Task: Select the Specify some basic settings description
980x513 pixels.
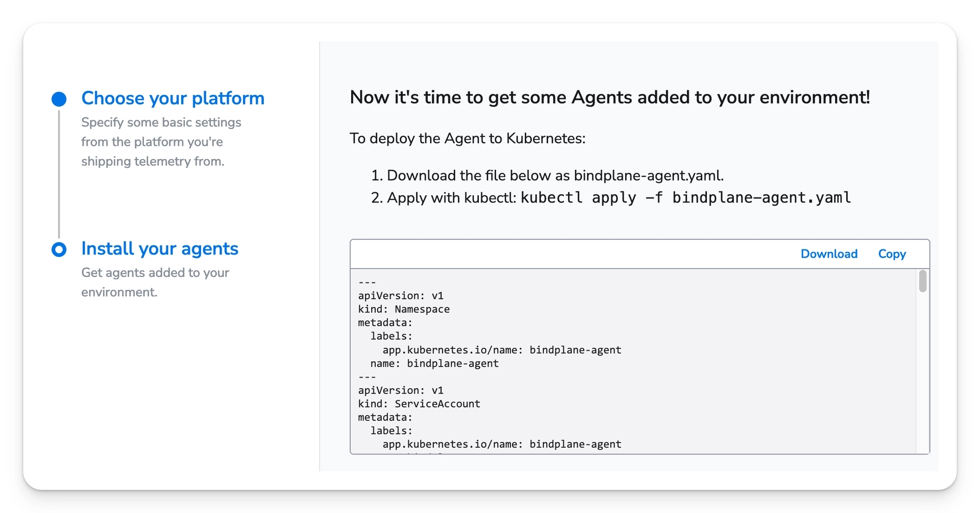Action: point(161,142)
